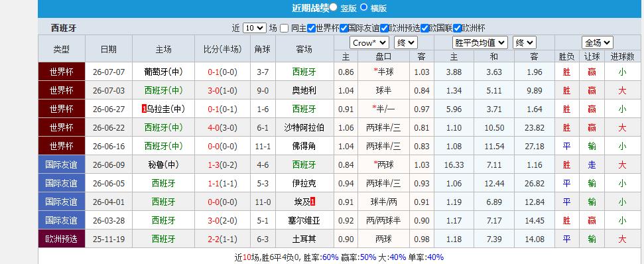Select the 横版 radio button
This screenshot has width=644, height=264.
(x=364, y=7)
